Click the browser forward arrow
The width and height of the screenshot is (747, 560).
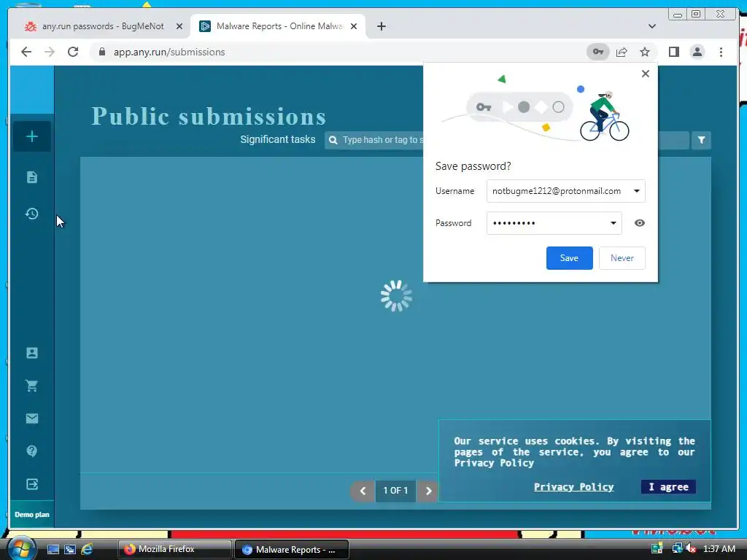(50, 52)
